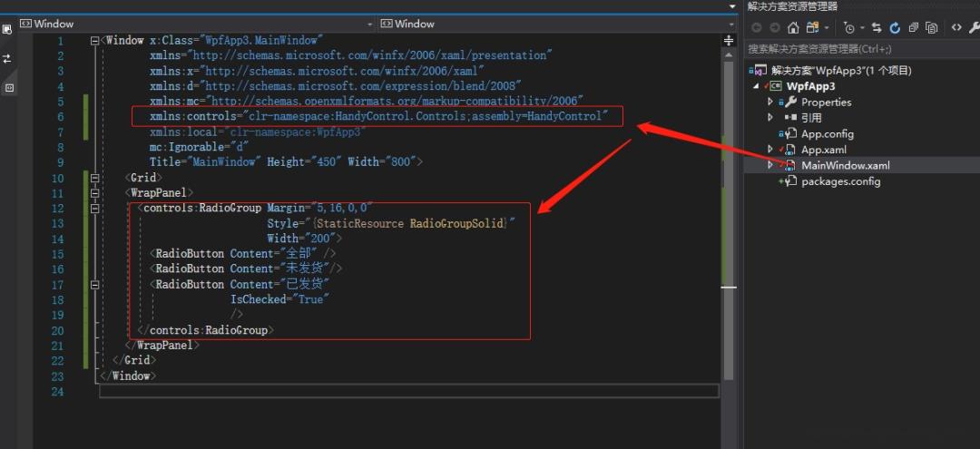Select App.config in Solution Explorer

coord(827,133)
